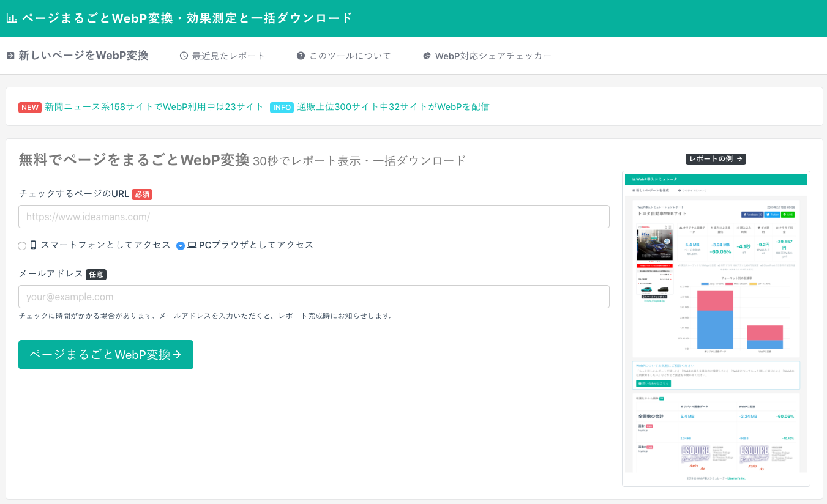Click the laptop icon beside PCブラウザ
This screenshot has height=504, width=827.
(x=192, y=245)
